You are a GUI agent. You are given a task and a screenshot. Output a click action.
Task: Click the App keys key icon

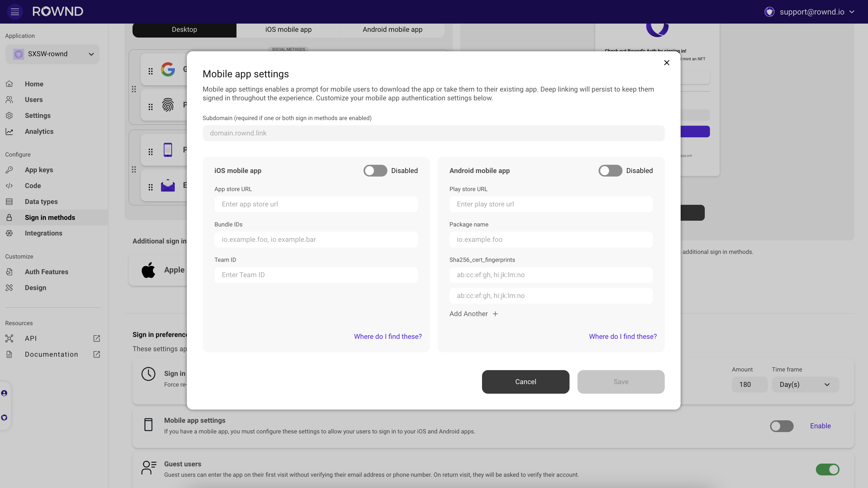(9, 170)
